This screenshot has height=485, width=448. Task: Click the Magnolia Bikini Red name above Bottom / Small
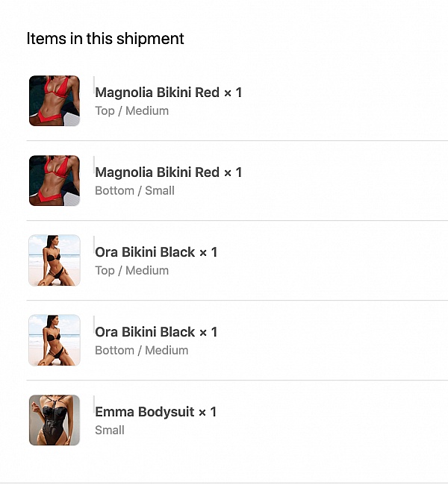[x=158, y=172]
